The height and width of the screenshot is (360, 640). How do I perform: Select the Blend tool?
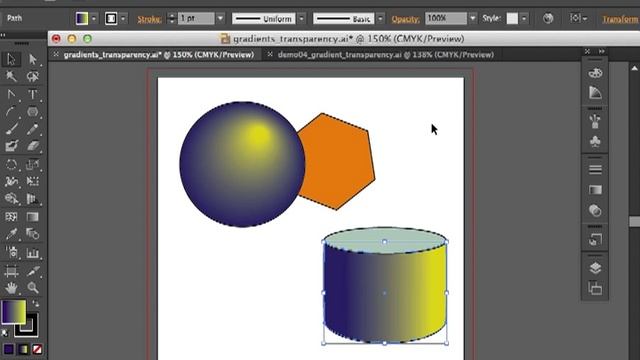pos(32,234)
